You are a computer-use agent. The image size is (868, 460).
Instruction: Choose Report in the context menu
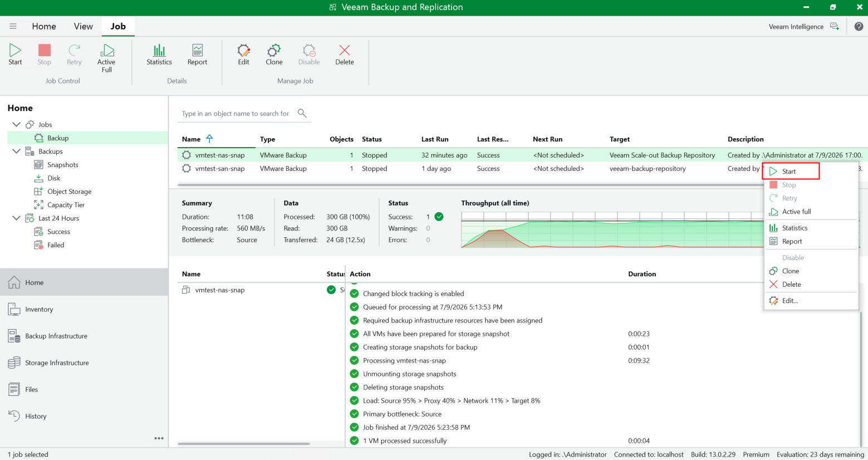click(x=811, y=241)
